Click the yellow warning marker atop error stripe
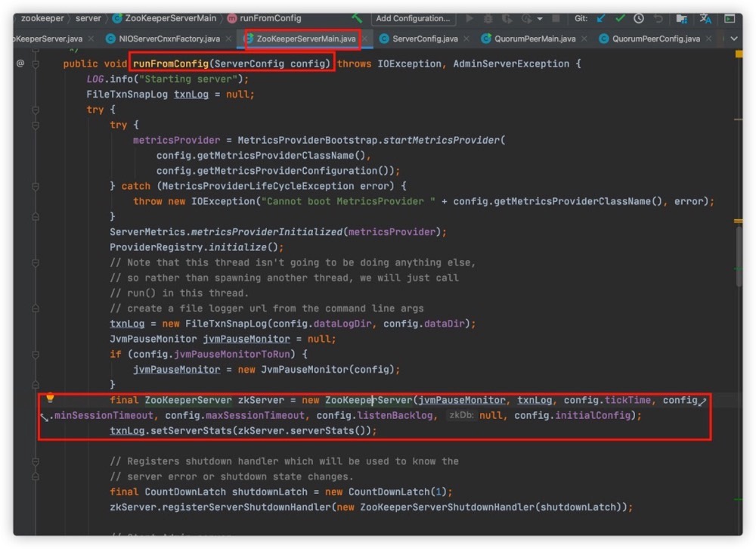 coord(739,54)
